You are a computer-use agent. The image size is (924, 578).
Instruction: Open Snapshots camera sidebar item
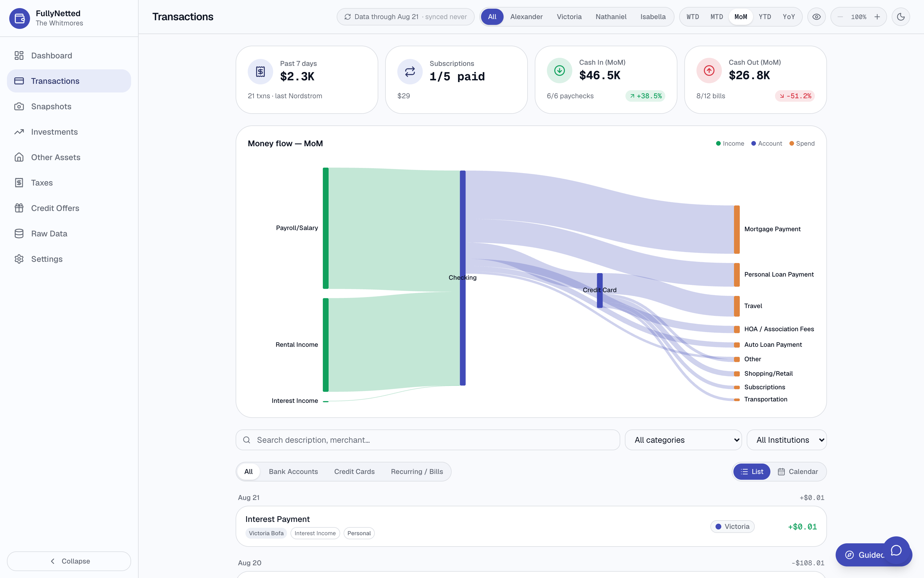point(69,107)
